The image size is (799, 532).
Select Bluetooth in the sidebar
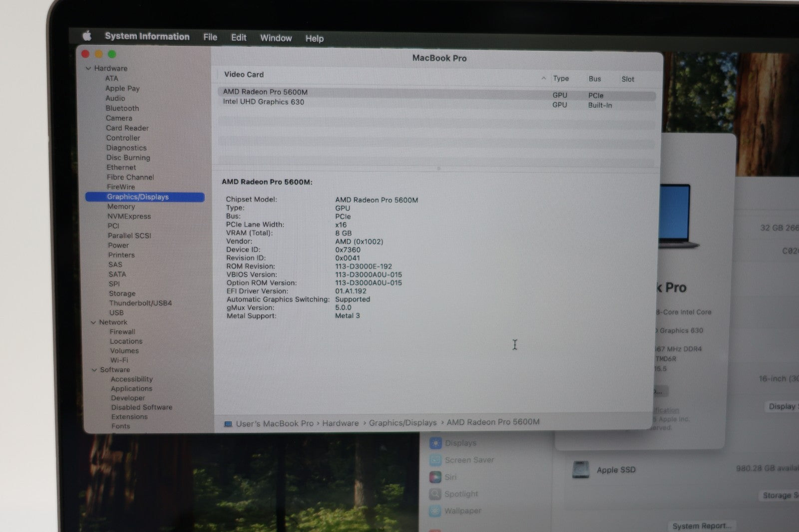122,108
